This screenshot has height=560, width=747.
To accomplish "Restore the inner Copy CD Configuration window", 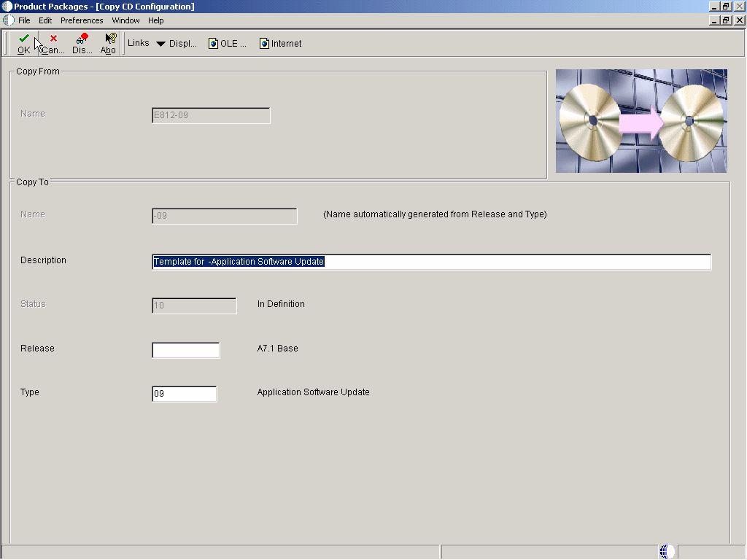I will (x=726, y=20).
